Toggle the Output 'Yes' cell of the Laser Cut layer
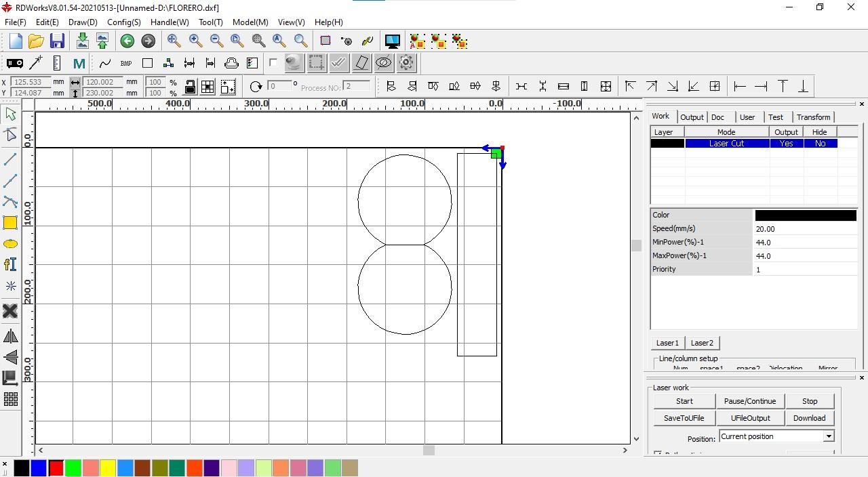The height and width of the screenshot is (477, 868). click(786, 144)
